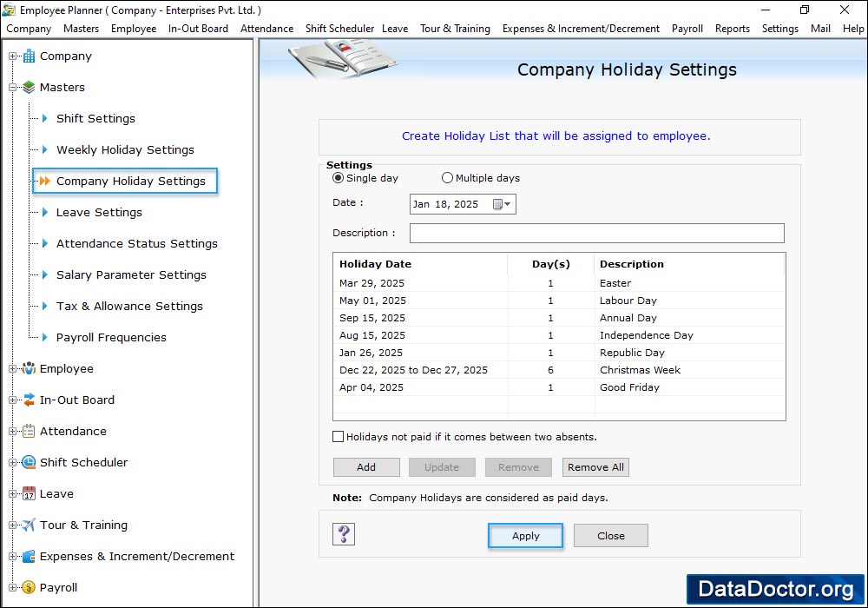Open the Masters menu in menu bar
The height and width of the screenshot is (608, 868).
[81, 29]
